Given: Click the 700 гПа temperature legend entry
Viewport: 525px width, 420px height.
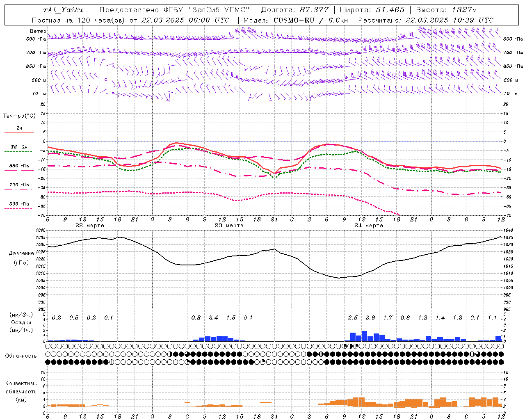Looking at the screenshot, I should (x=19, y=185).
